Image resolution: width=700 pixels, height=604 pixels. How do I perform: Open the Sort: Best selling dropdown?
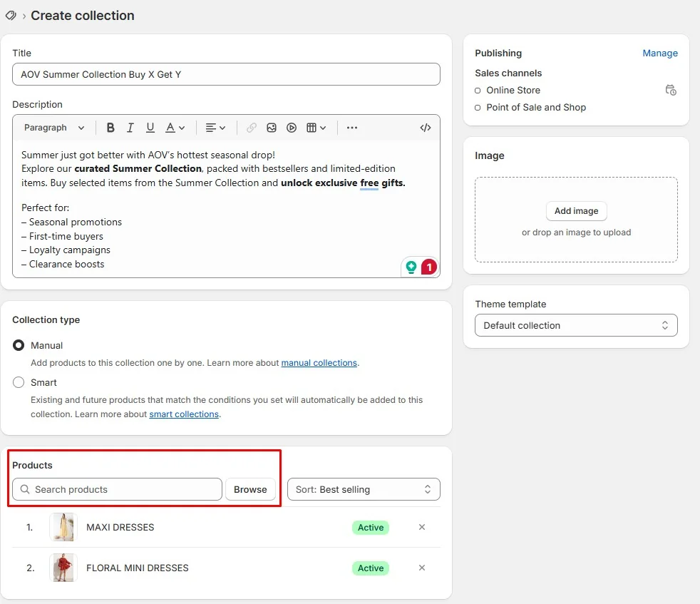click(364, 489)
